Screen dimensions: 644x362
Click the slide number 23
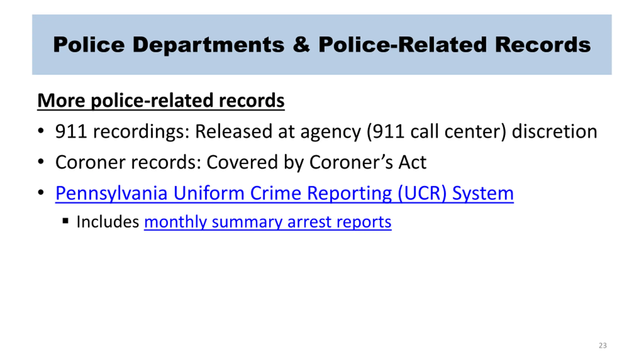click(602, 345)
